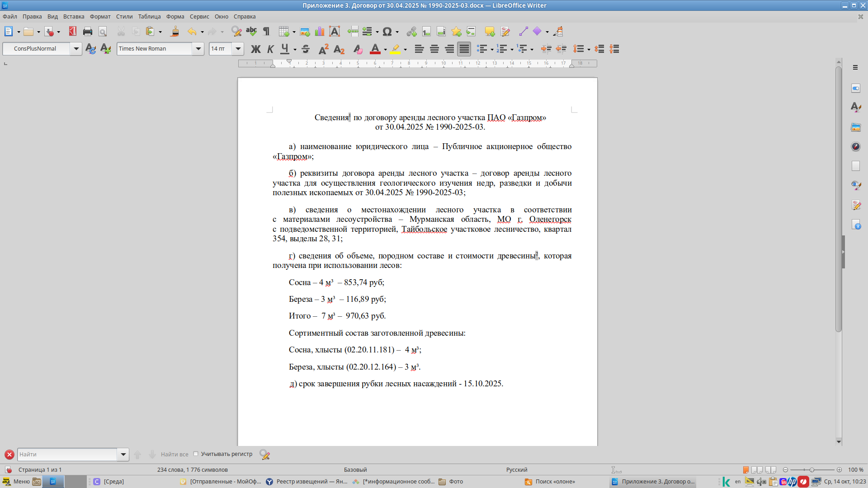Run the spelling check tool
The height and width of the screenshot is (488, 868).
coord(251,32)
